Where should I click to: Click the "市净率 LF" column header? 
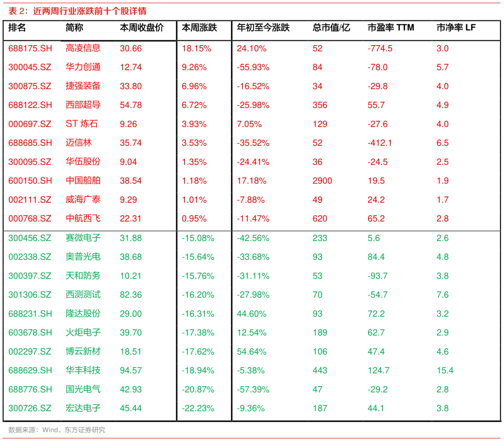(456, 28)
